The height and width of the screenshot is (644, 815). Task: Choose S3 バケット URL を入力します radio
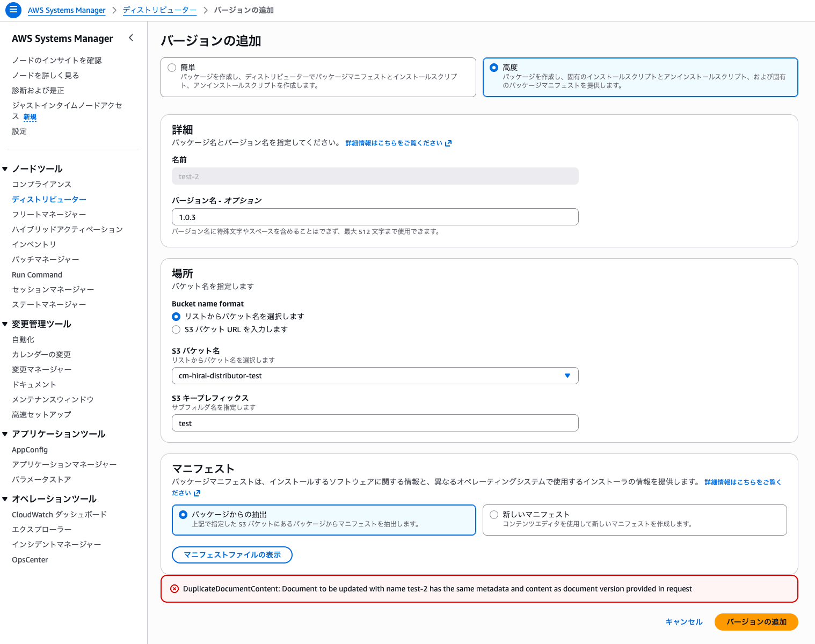[176, 330]
